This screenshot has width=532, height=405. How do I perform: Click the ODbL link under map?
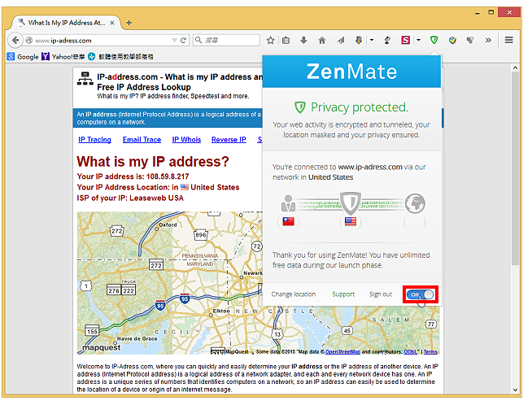[410, 352]
